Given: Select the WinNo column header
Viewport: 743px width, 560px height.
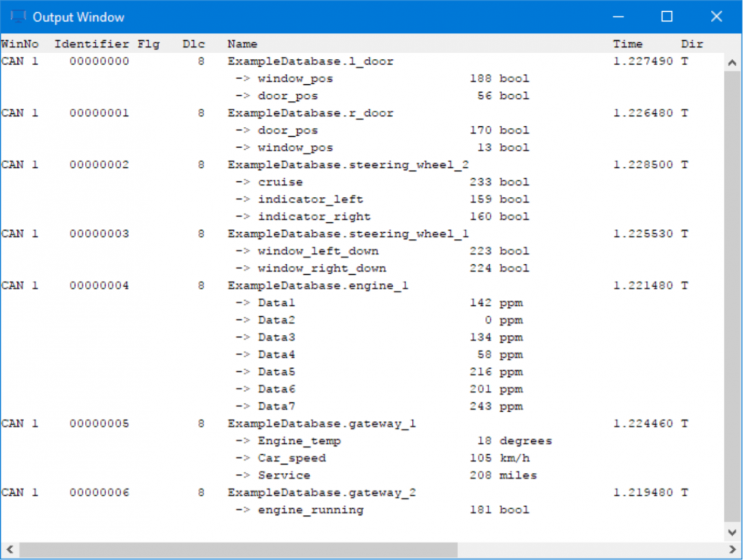Looking at the screenshot, I should [17, 43].
